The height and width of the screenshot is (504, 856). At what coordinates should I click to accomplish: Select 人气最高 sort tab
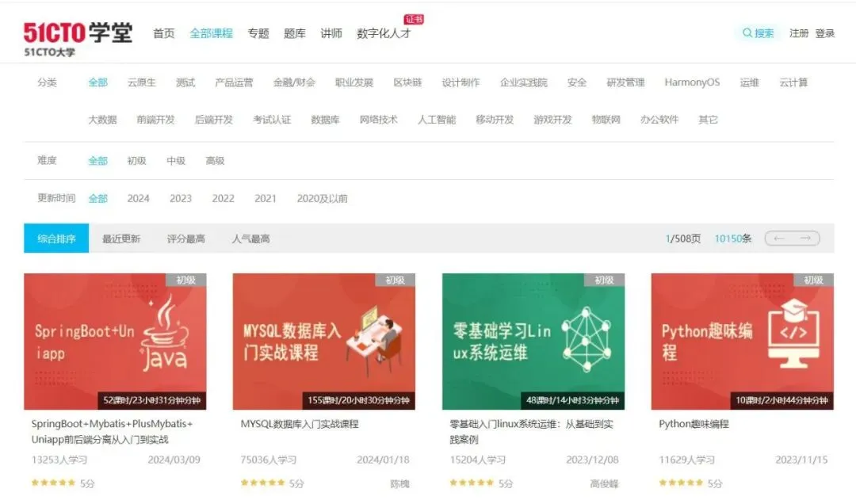click(250, 239)
